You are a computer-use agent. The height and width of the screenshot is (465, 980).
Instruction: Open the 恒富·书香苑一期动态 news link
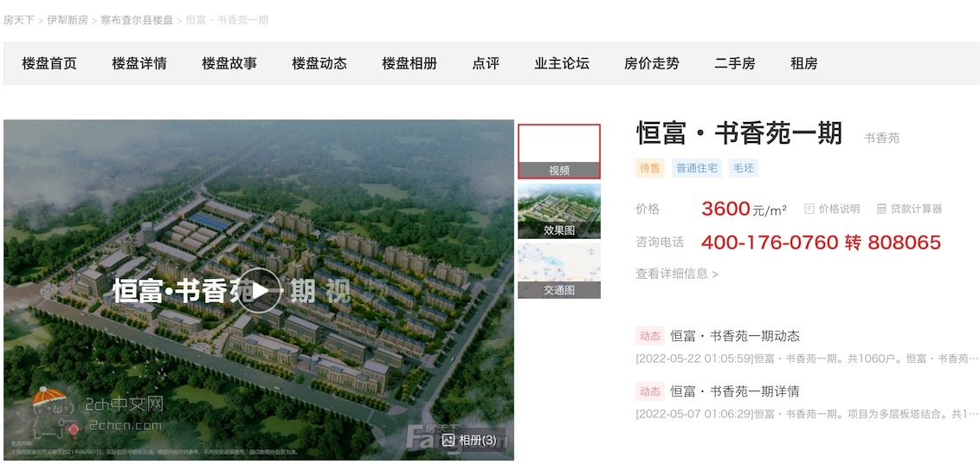click(x=735, y=336)
